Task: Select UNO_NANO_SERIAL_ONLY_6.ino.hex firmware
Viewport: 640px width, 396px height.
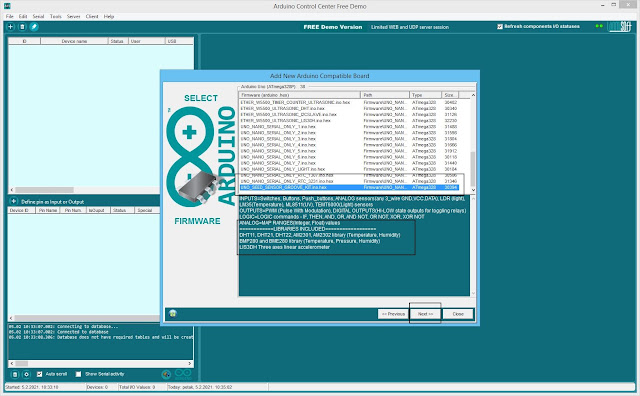Action: [349, 157]
